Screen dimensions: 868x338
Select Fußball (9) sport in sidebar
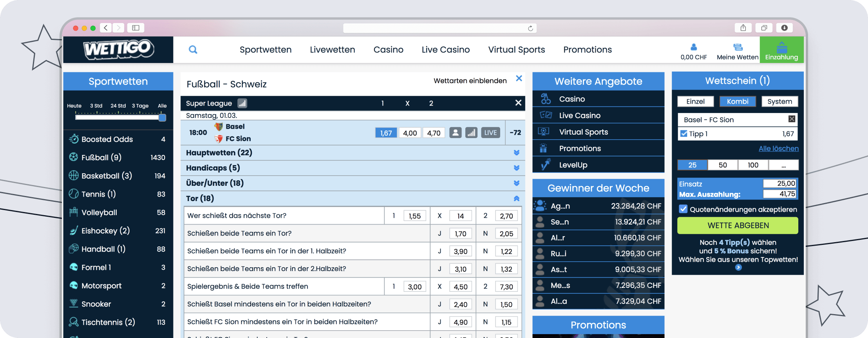coord(118,157)
